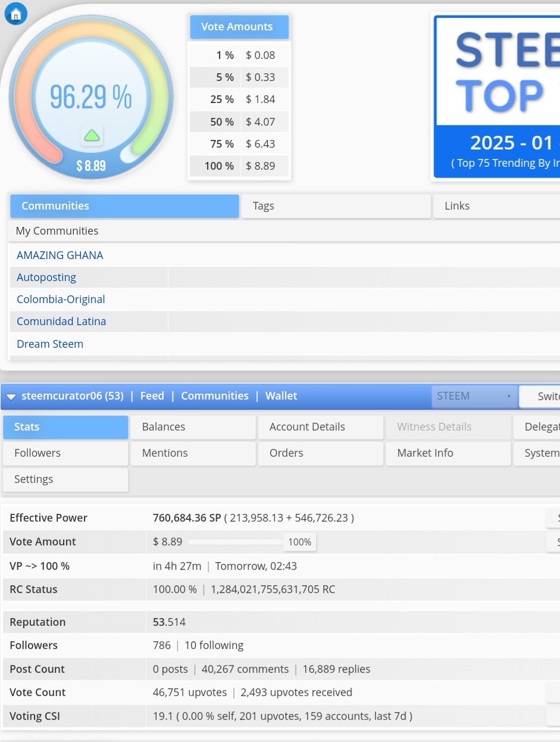Collapse the account menu arrow beside steemcurator06

pos(11,397)
